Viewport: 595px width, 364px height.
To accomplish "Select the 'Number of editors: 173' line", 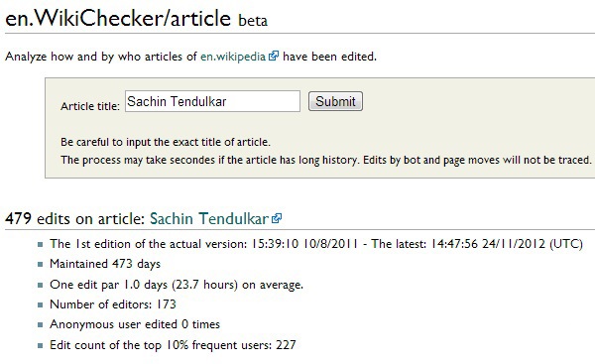I will point(113,304).
